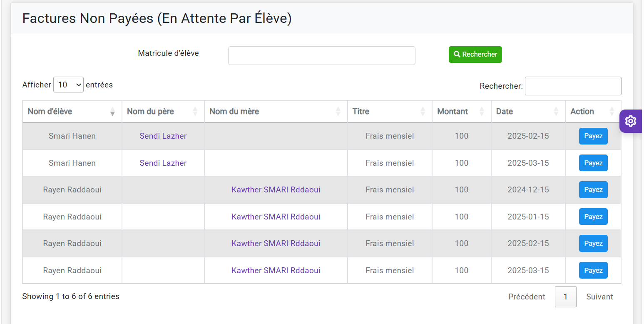Image resolution: width=644 pixels, height=324 pixels.
Task: Open Sendi Lazher link in first row
Action: (x=163, y=136)
